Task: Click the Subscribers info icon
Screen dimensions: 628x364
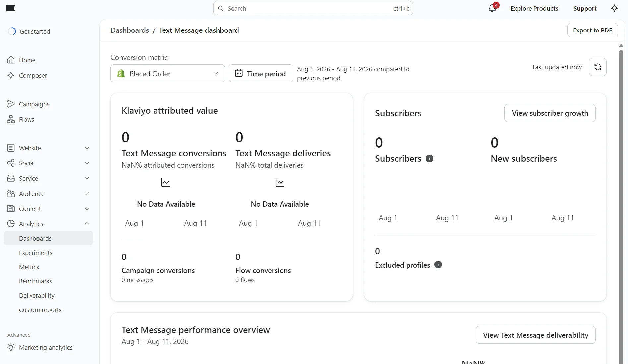Action: click(x=429, y=159)
